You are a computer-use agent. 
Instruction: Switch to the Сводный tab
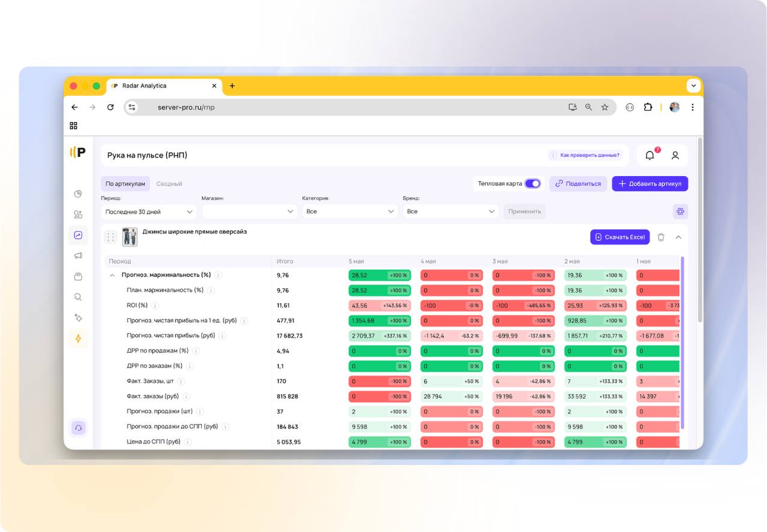[169, 184]
